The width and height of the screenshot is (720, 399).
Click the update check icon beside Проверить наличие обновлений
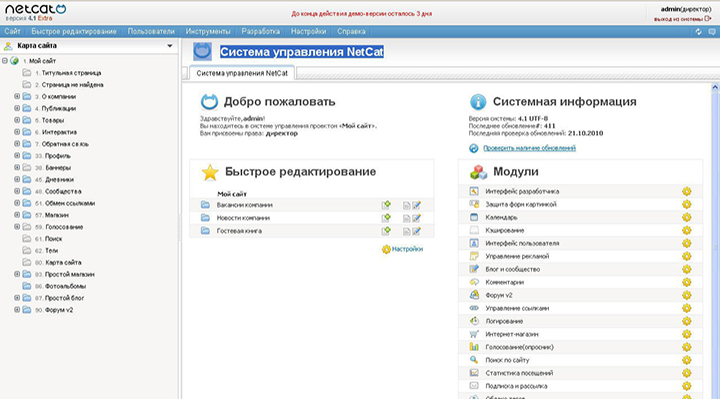473,148
